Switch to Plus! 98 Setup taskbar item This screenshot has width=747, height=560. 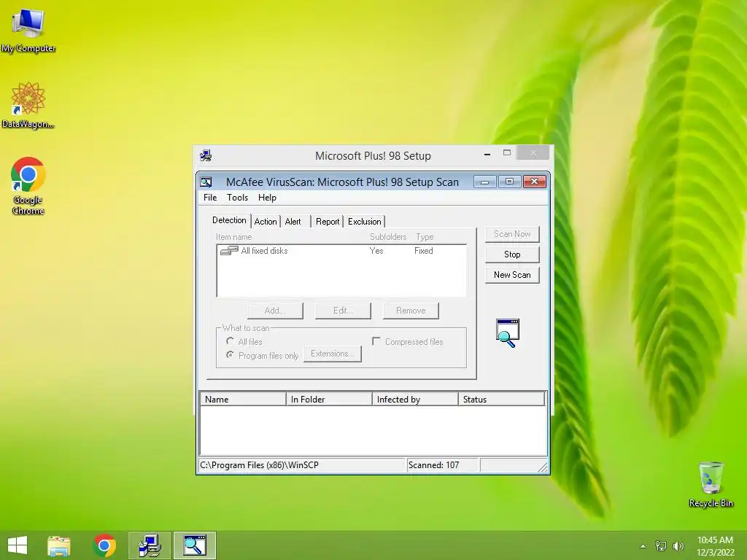[x=150, y=545]
